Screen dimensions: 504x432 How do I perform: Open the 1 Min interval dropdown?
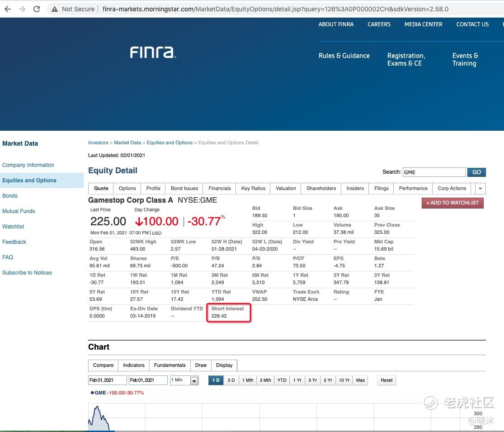[184, 380]
